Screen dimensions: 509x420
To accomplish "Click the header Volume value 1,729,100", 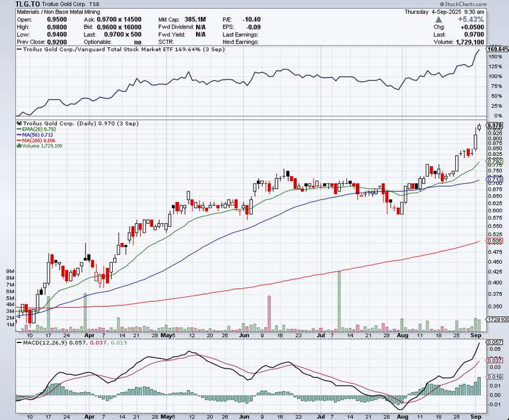I will click(x=470, y=42).
